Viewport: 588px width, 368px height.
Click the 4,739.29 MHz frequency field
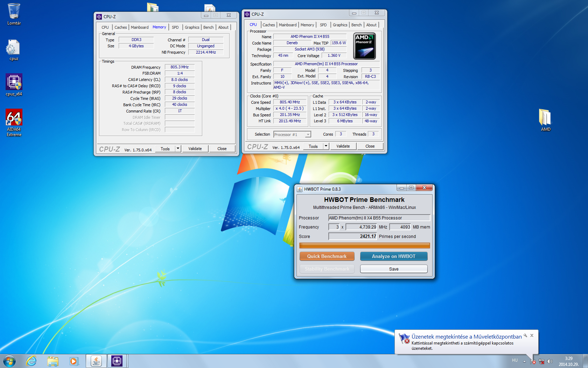pyautogui.click(x=362, y=227)
